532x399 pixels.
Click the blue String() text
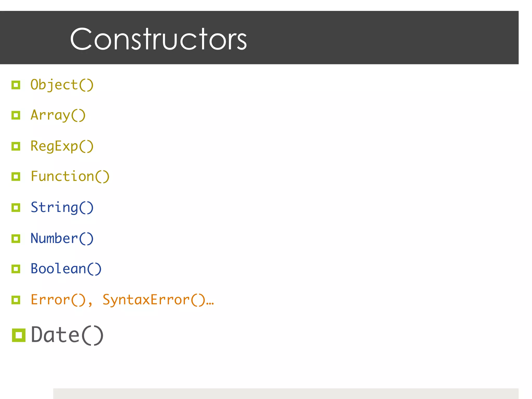[62, 208]
